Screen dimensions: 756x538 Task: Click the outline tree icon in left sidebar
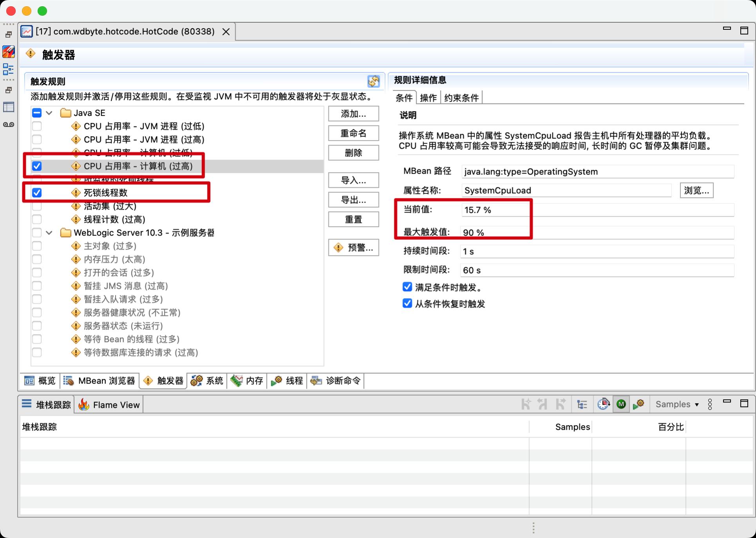pyautogui.click(x=9, y=69)
